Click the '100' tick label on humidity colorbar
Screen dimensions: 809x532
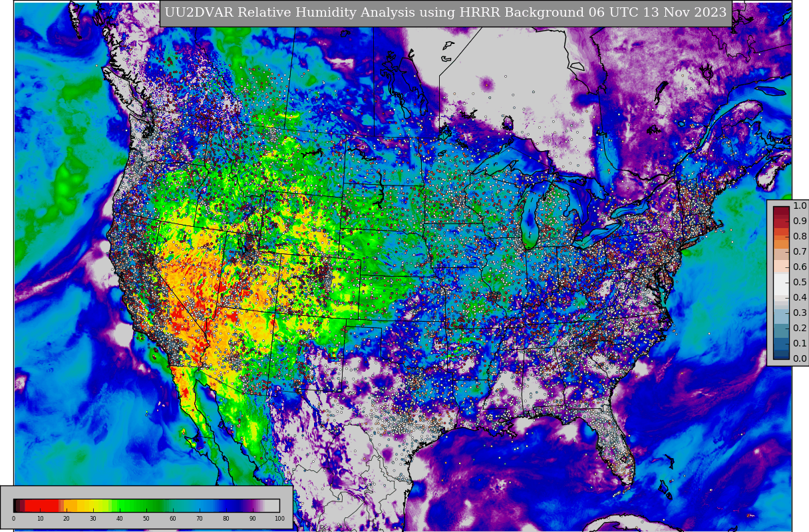pos(279,518)
